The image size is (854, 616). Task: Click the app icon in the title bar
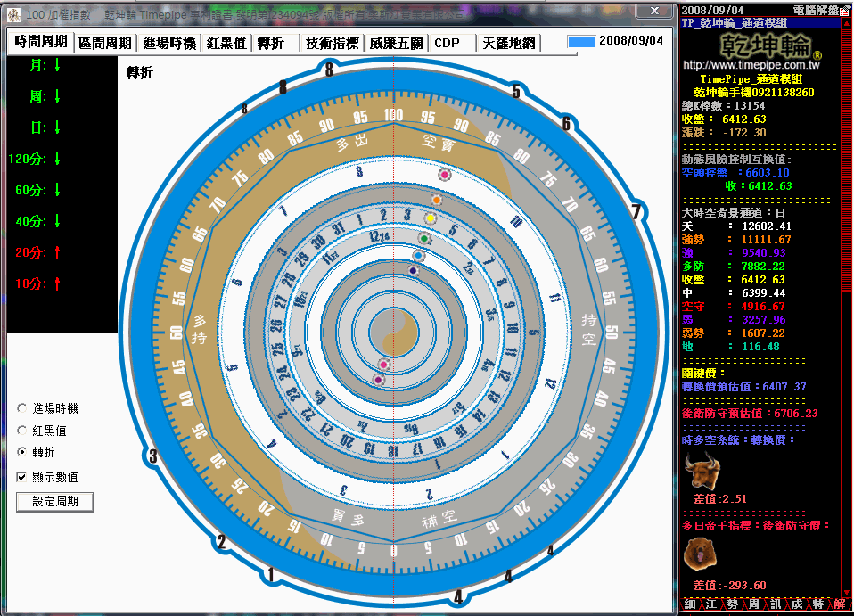tap(14, 14)
